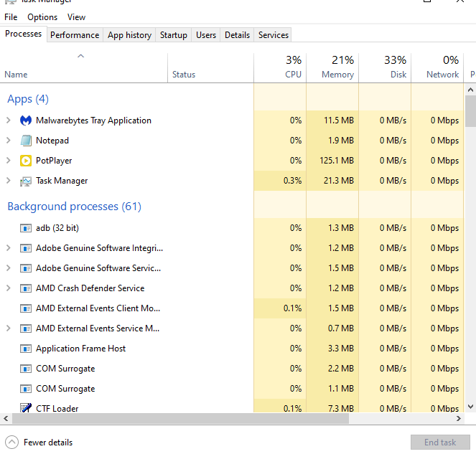This screenshot has width=476, height=459.
Task: Click the Application Frame Host icon
Action: (x=26, y=349)
